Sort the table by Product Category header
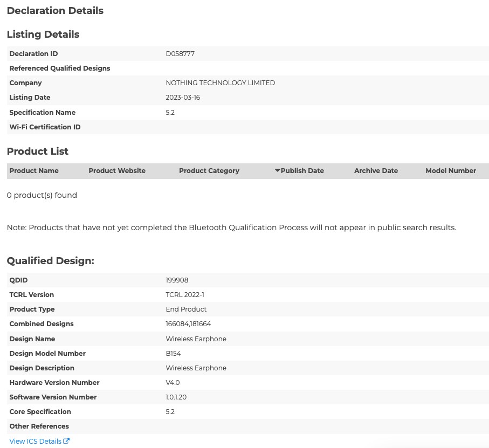The width and height of the screenshot is (489, 448). tap(209, 171)
